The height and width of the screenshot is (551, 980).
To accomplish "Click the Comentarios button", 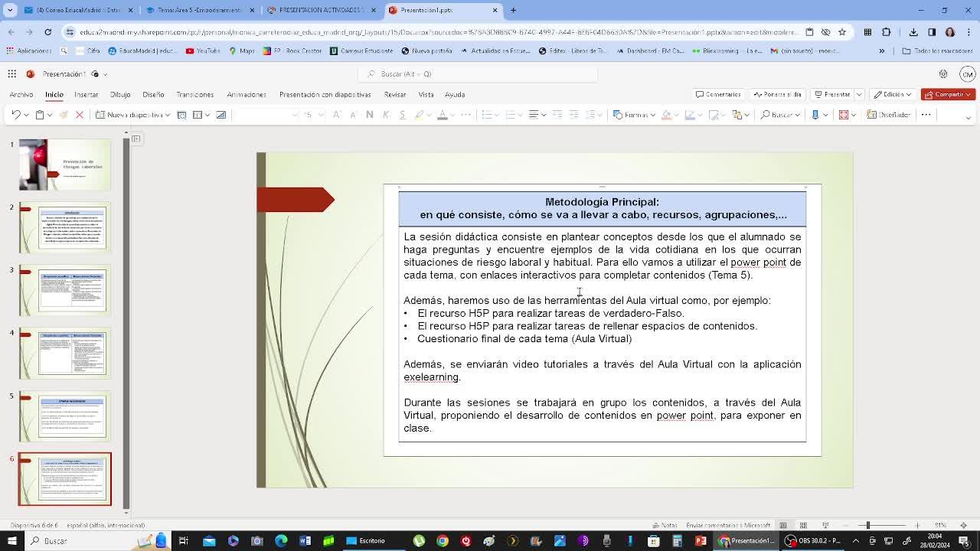I will (x=718, y=94).
